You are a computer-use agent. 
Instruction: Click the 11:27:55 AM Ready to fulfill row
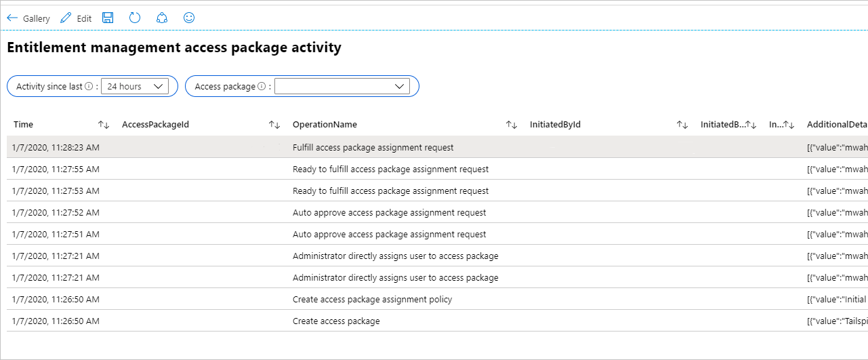(x=390, y=169)
